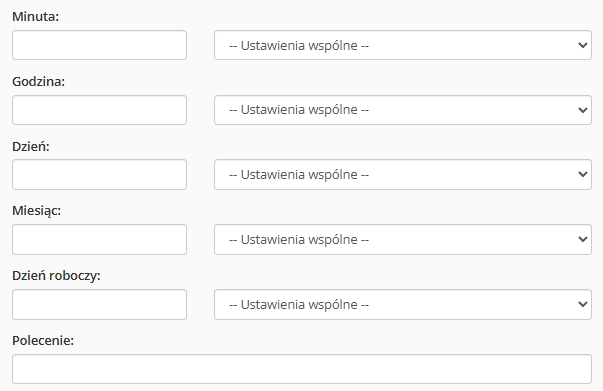
Task: Click the Minuta field label
Action: (35, 17)
